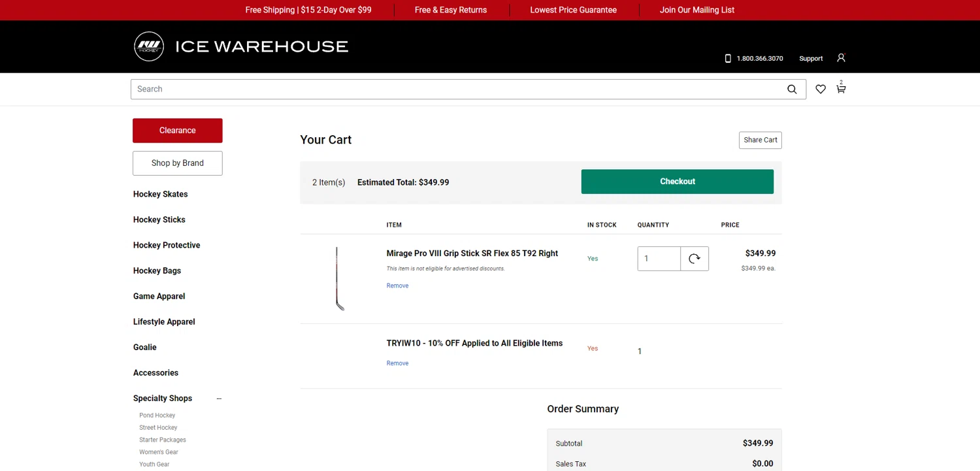Click the Sales Tax $0.00 amount
The height and width of the screenshot is (471, 980).
[762, 464]
